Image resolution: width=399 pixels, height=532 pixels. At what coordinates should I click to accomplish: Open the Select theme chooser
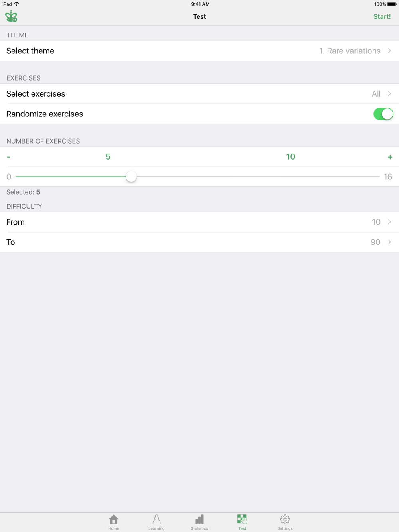click(199, 51)
